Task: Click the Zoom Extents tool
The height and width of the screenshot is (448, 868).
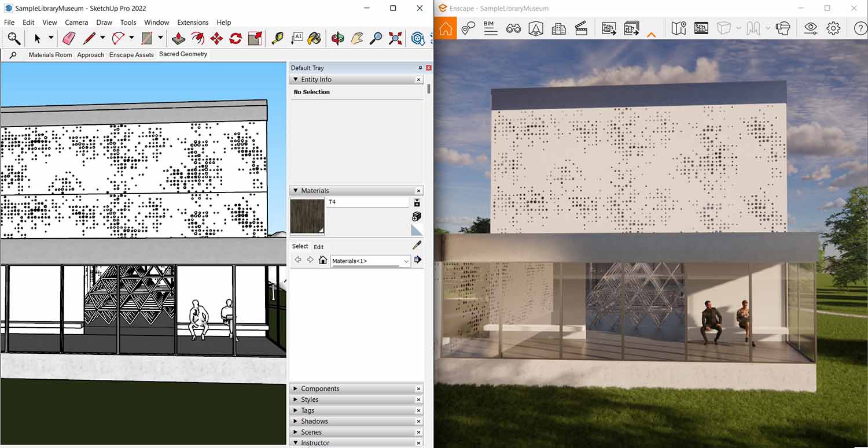Action: 395,38
